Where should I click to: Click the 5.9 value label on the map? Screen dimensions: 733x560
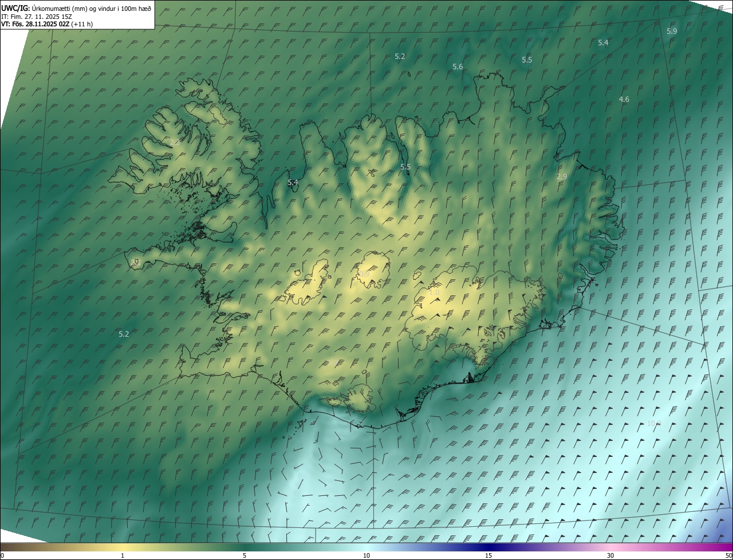coord(672,31)
